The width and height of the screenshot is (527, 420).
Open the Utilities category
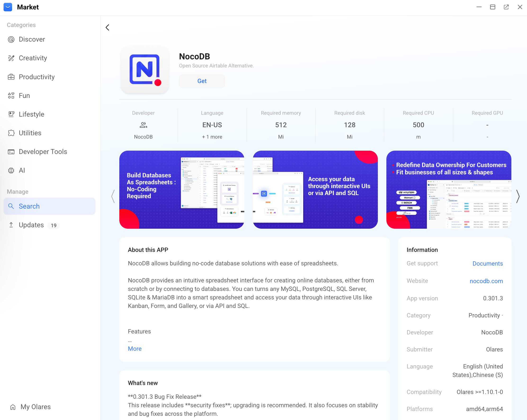pyautogui.click(x=50, y=133)
